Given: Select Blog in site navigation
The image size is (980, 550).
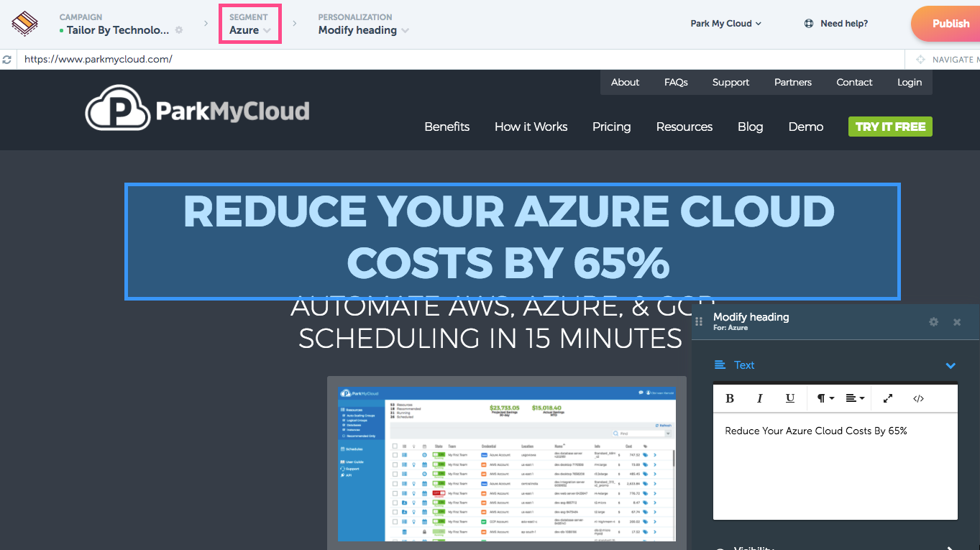Looking at the screenshot, I should pos(750,127).
